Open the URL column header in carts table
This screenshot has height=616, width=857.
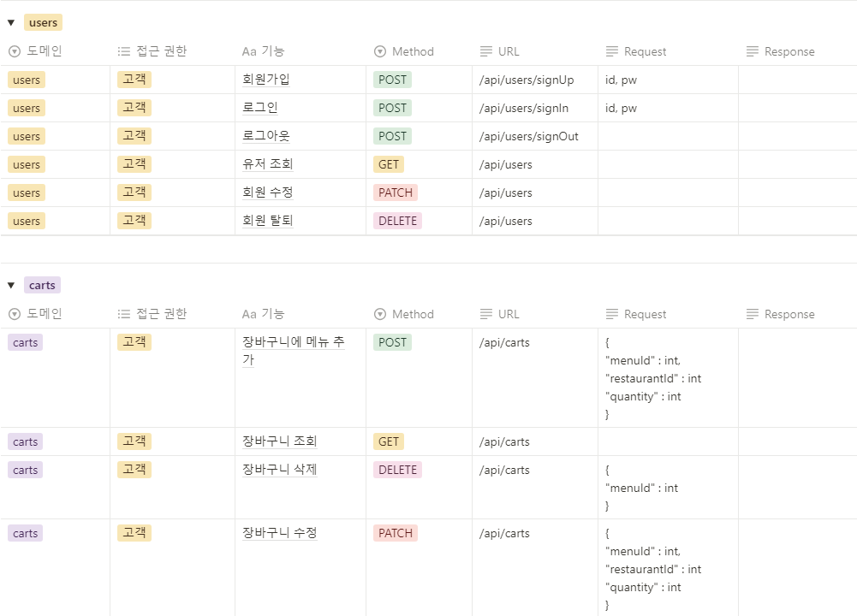click(x=535, y=314)
